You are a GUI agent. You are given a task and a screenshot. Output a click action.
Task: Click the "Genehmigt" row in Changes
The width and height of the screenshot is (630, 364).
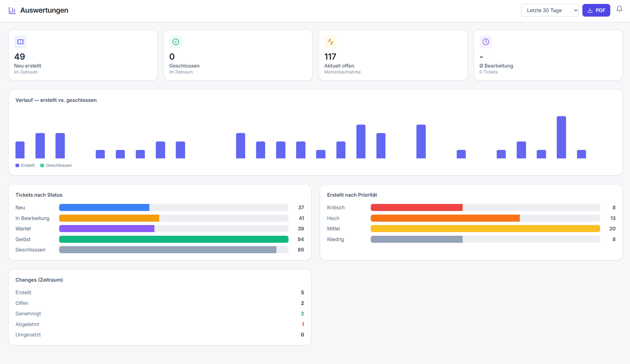[160, 314]
